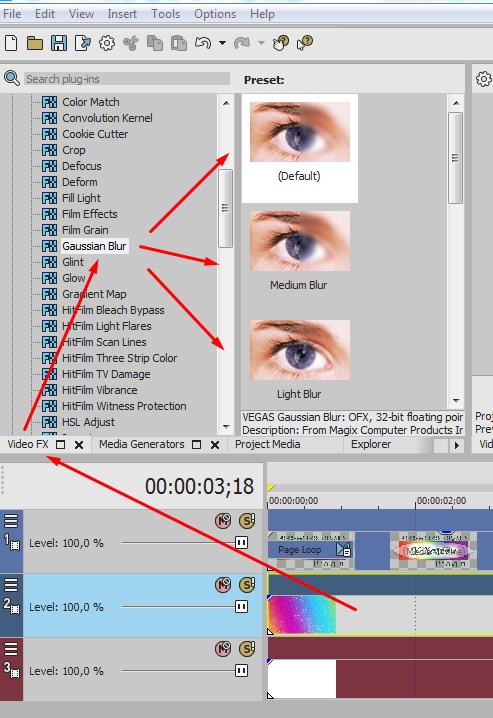The image size is (493, 718).
Task: Open project properties gear icon
Action: point(107,43)
